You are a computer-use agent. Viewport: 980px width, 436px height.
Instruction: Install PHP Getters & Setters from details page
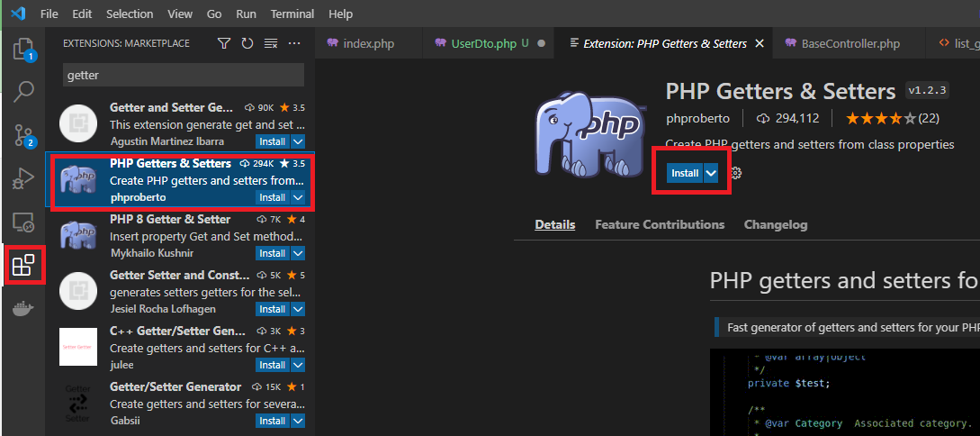[685, 173]
